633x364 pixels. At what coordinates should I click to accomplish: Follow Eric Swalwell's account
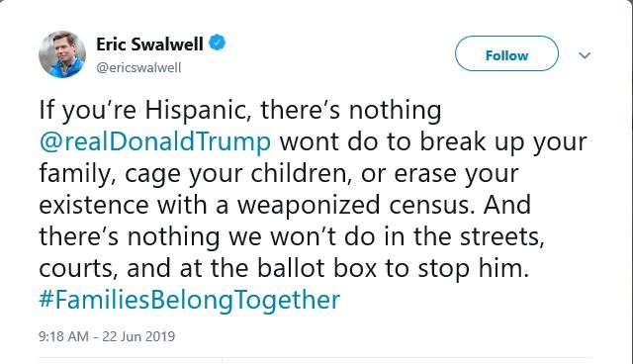point(506,53)
